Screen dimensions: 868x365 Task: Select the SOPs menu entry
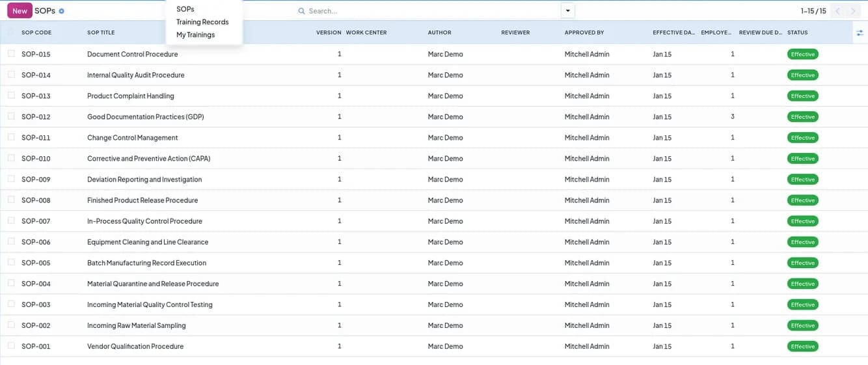pos(185,9)
